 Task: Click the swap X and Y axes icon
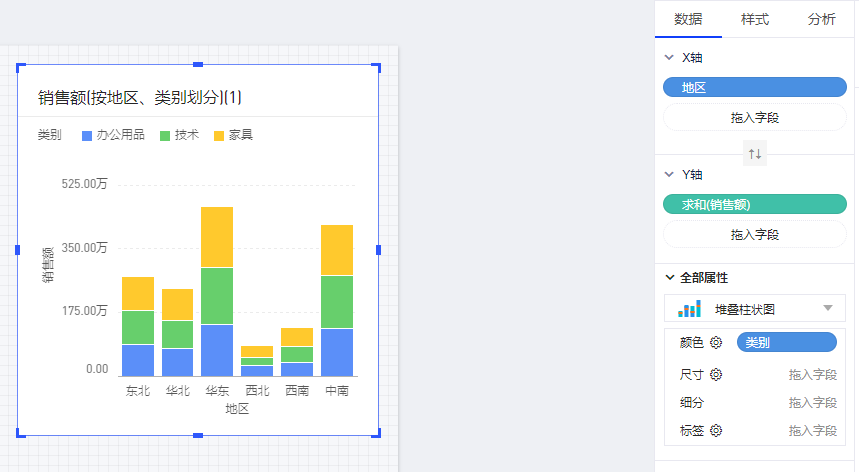755,154
